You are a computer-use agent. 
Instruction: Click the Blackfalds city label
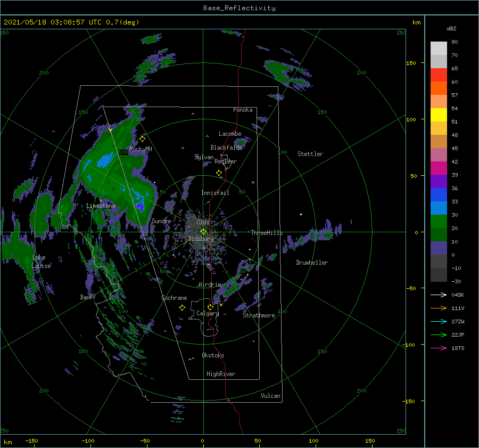(x=226, y=148)
